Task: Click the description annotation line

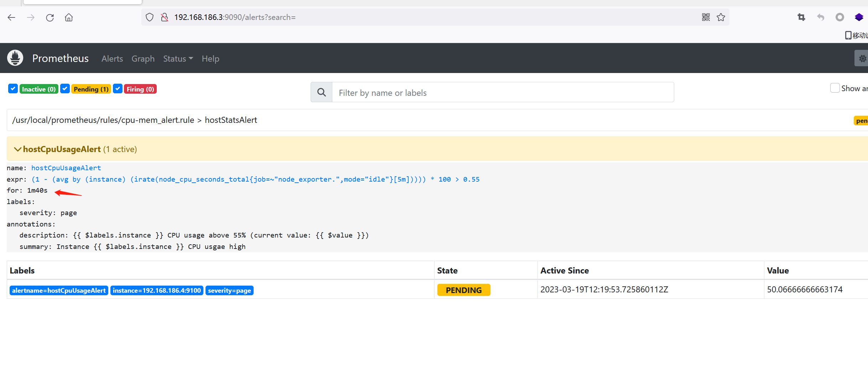Action: tap(194, 235)
